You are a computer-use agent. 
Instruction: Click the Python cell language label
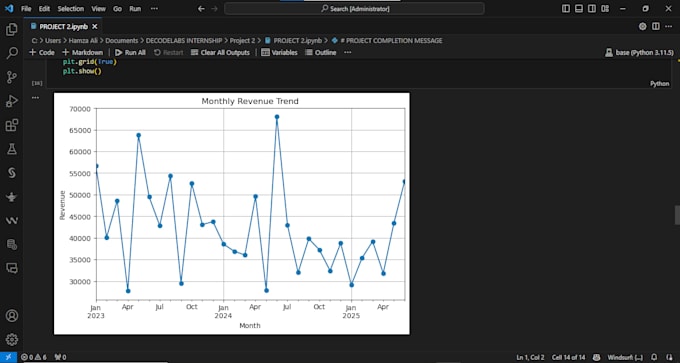coord(659,84)
